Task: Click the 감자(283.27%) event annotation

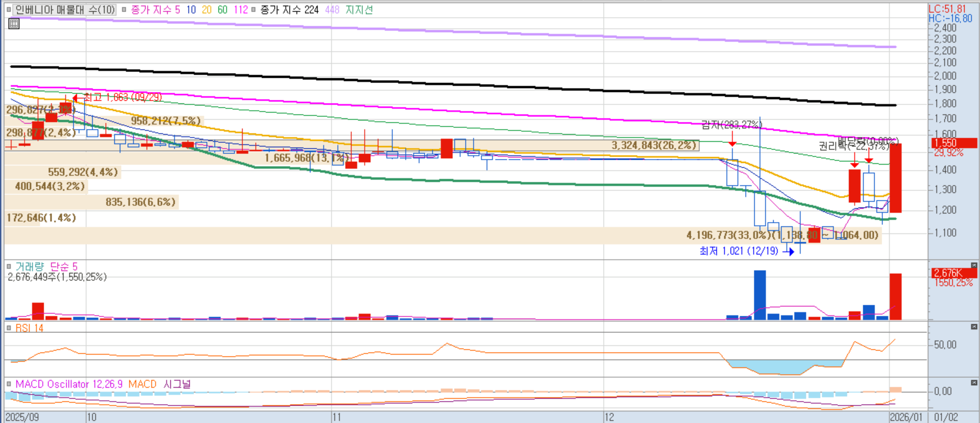Action: click(x=732, y=125)
